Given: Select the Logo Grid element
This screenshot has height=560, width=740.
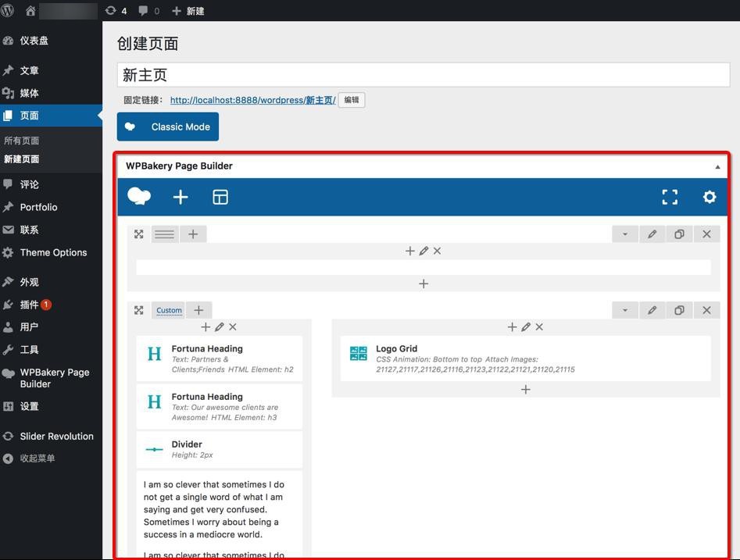Looking at the screenshot, I should [x=526, y=358].
